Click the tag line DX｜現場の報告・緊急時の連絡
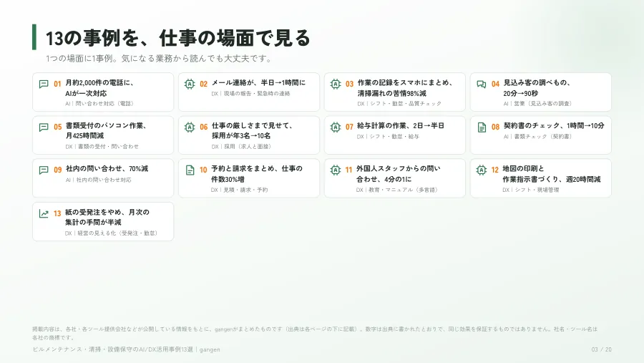644x363 pixels. (250, 94)
